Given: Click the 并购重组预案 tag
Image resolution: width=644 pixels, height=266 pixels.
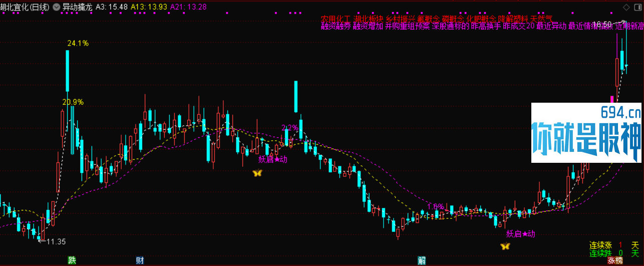Looking at the screenshot, I should tap(408, 27).
